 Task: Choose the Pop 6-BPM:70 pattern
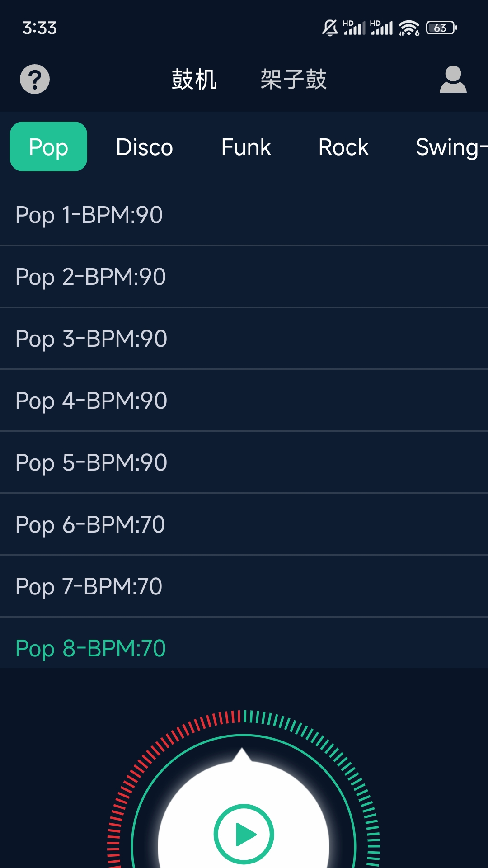pyautogui.click(x=90, y=524)
